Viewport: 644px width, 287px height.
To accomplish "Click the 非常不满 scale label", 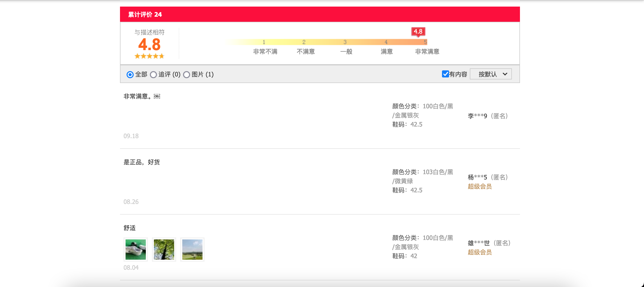I will tap(265, 52).
